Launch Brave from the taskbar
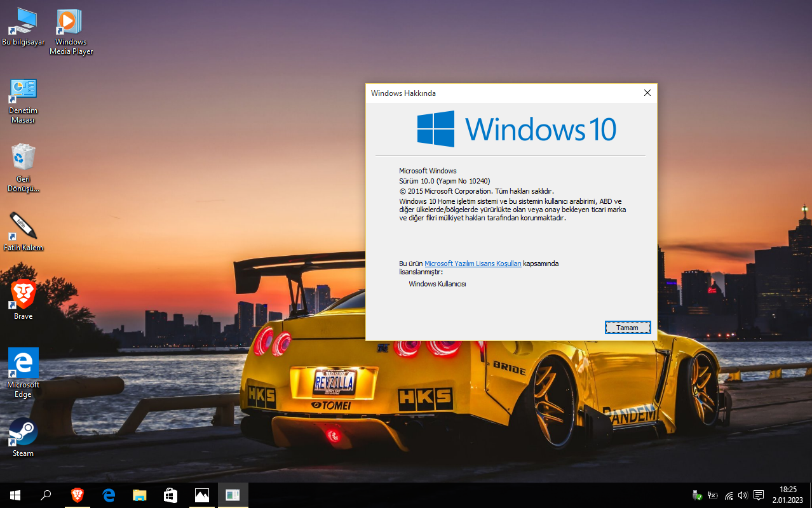Image resolution: width=812 pixels, height=508 pixels. pyautogui.click(x=76, y=495)
